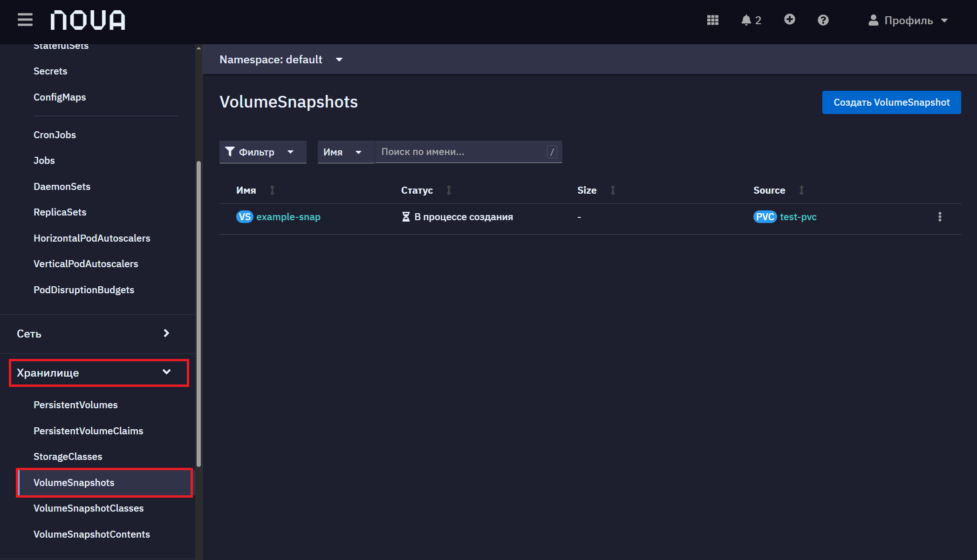Sort table by Source column
The height and width of the screenshot is (560, 977).
[x=801, y=190]
